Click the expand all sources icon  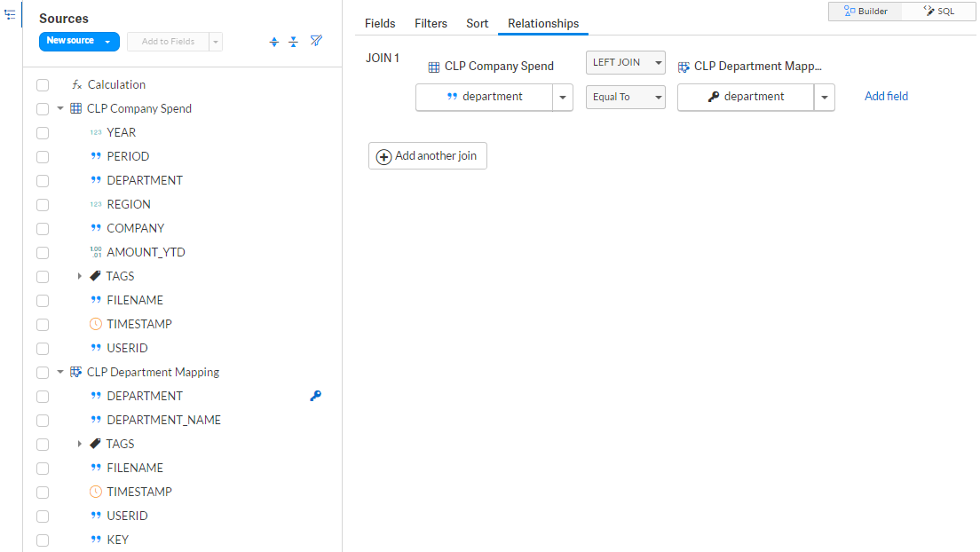click(x=274, y=42)
